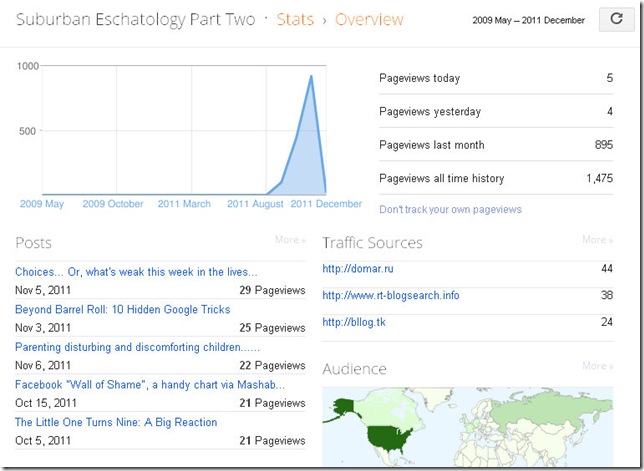644x471 pixels.
Task: Click the "Pageviews last month" stat row
Action: click(495, 145)
